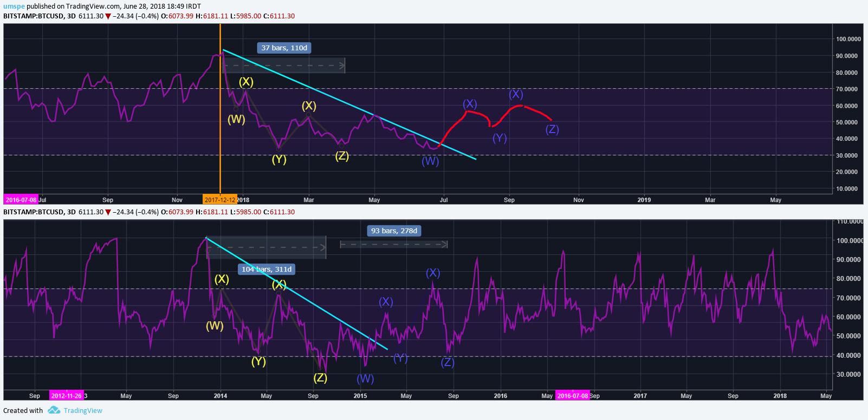This screenshot has height=420, width=868.
Task: Click the magenta 2016-07-08 marker on bottom chart
Action: pos(573,396)
